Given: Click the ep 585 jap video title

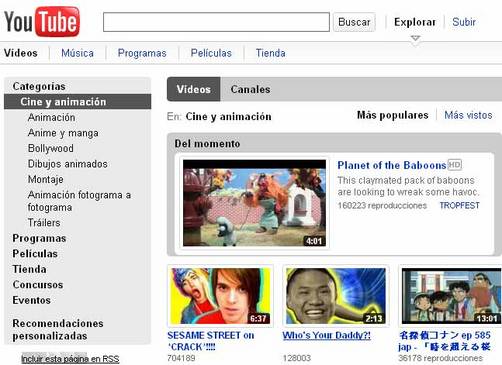Looking at the screenshot, I should point(445,341).
